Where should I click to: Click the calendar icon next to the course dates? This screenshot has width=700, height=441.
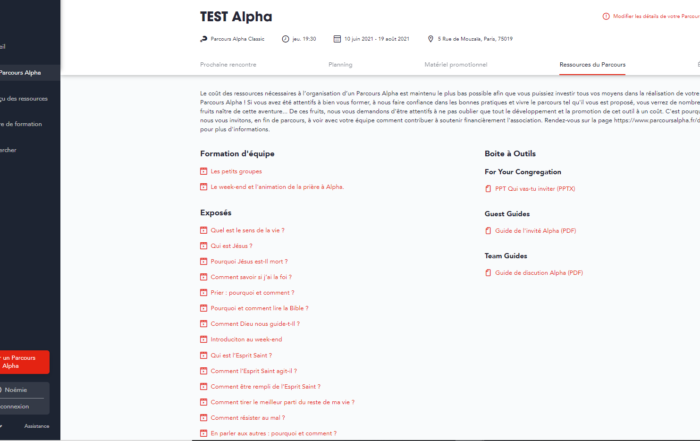[337, 39]
